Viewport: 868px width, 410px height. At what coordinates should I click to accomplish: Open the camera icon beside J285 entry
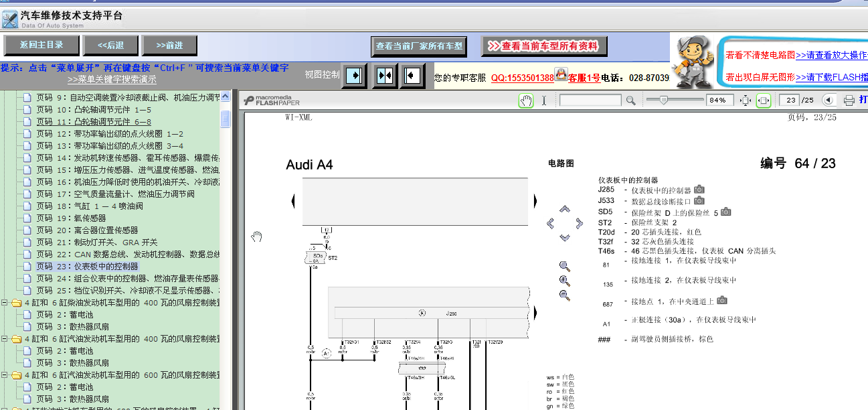pyautogui.click(x=699, y=190)
